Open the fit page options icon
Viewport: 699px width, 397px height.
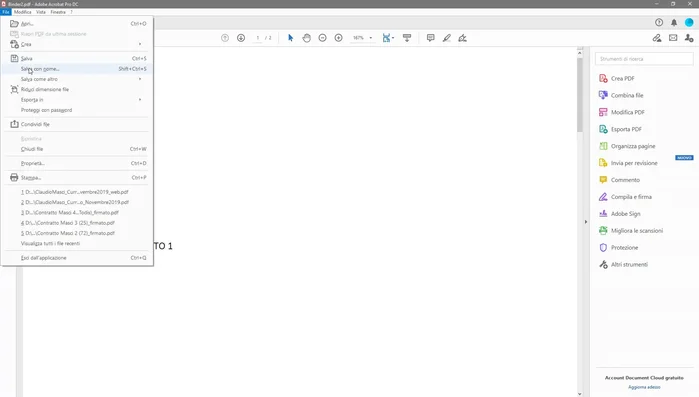pyautogui.click(x=388, y=38)
